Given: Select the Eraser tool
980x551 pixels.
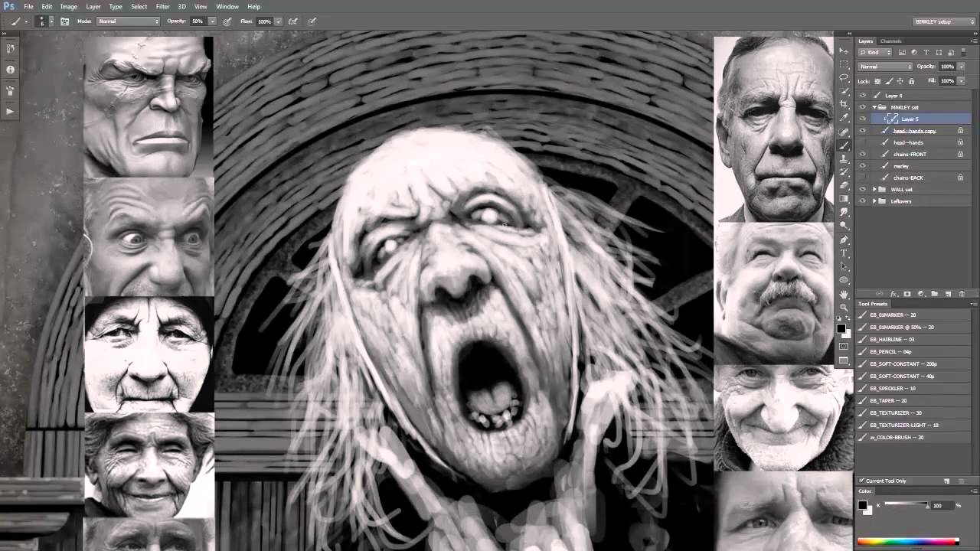Looking at the screenshot, I should 844,185.
